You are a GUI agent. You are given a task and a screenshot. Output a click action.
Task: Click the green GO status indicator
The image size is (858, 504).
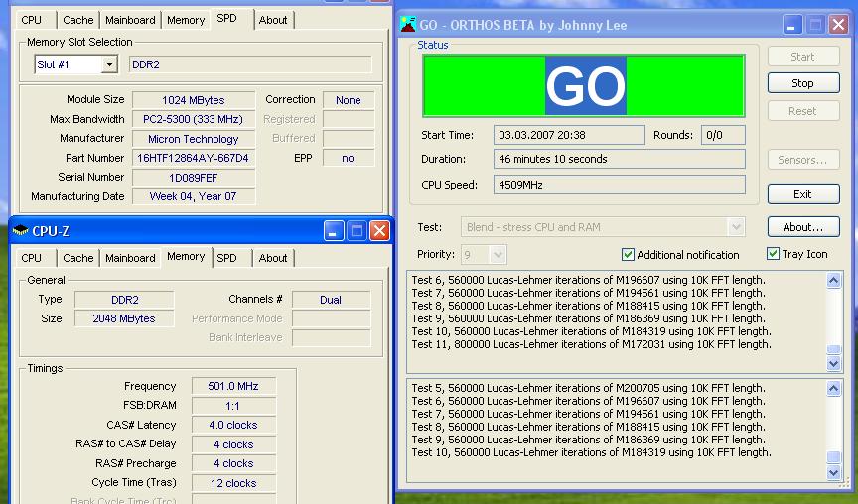pos(584,85)
